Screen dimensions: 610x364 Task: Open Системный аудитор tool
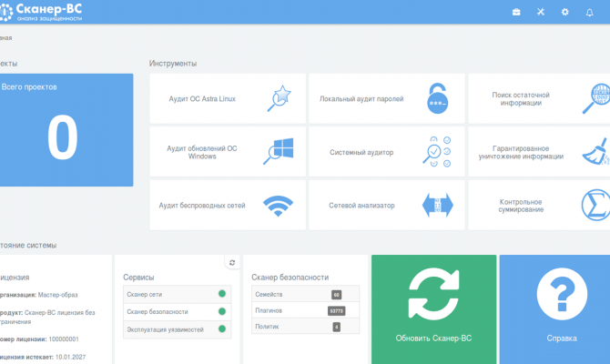pyautogui.click(x=387, y=152)
